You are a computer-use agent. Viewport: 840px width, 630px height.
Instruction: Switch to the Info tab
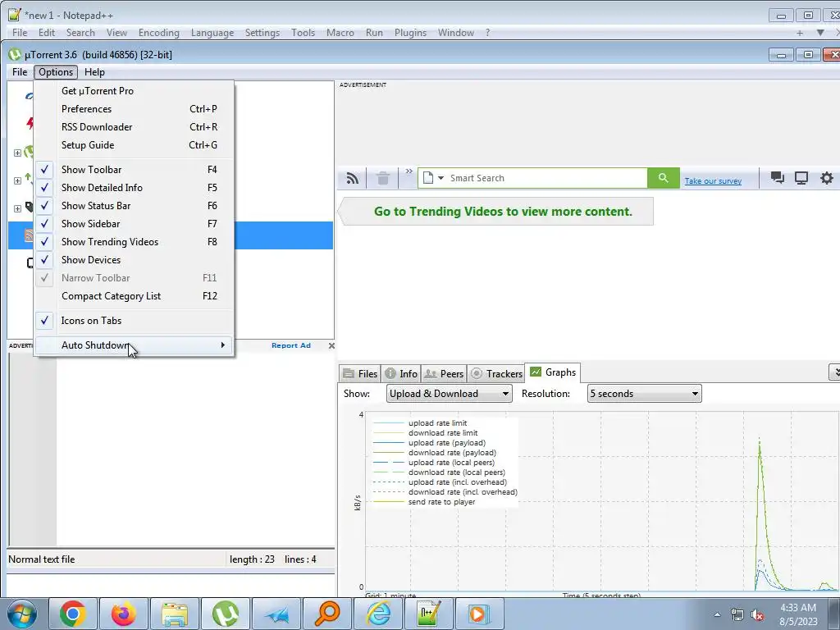pyautogui.click(x=401, y=373)
